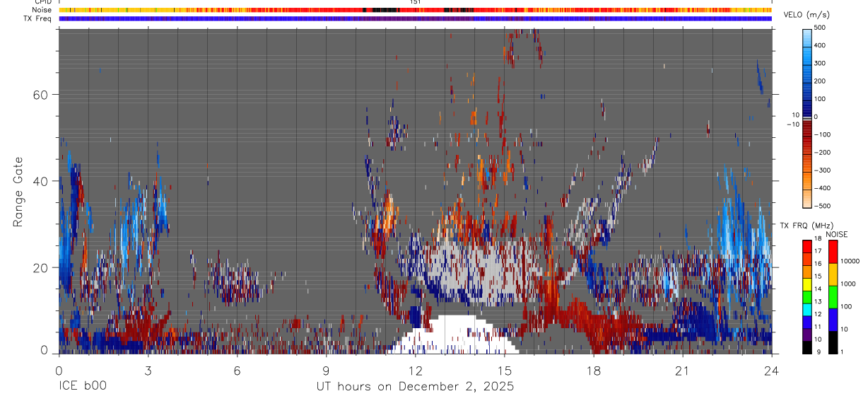Click the pale-orange bottom of velocity colorbar
Image resolution: width=868 pixels, height=401 pixels.
coord(808,200)
